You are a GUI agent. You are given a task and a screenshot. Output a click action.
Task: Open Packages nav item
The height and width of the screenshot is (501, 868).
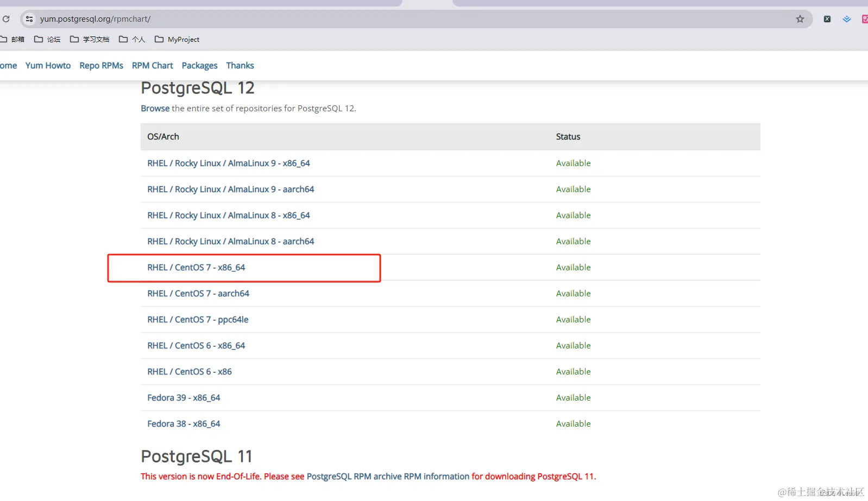click(199, 66)
